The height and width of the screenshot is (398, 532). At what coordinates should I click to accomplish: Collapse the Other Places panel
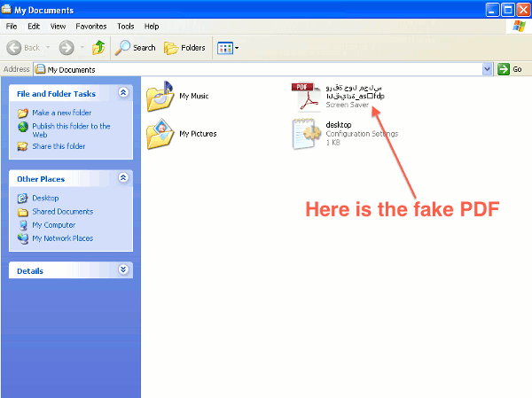tap(123, 177)
